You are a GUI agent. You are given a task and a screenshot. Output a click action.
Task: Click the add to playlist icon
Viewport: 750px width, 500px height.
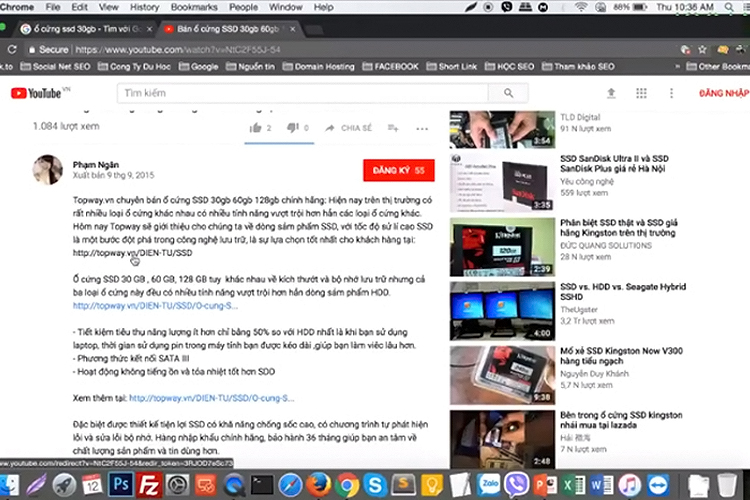(x=393, y=128)
